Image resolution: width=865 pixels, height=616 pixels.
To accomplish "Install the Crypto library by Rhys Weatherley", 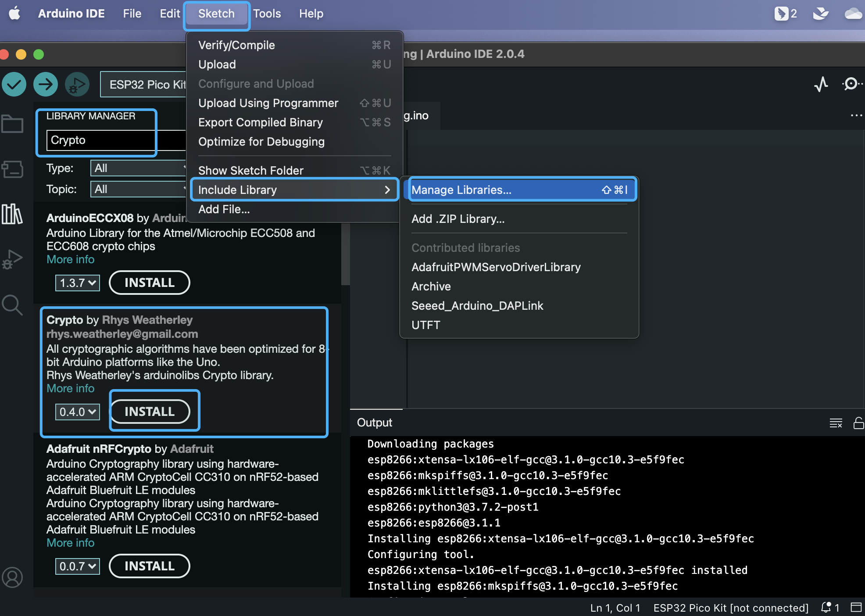I will (x=150, y=412).
